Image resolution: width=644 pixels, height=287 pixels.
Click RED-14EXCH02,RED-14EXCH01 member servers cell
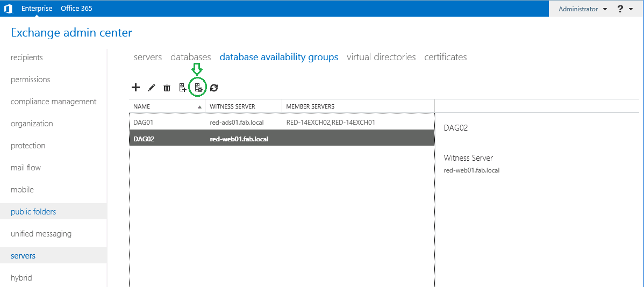point(331,122)
